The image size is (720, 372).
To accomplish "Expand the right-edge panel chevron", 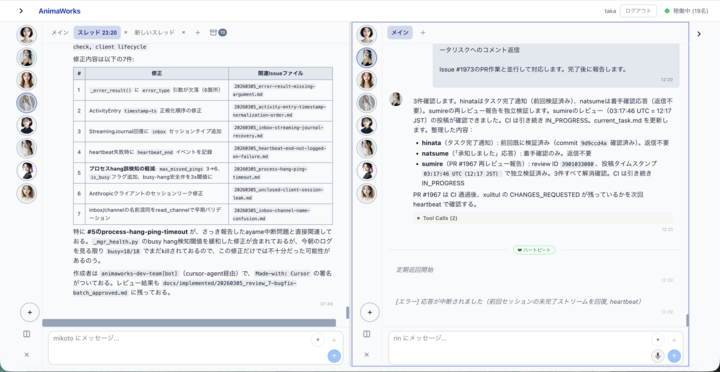I will coord(699,34).
